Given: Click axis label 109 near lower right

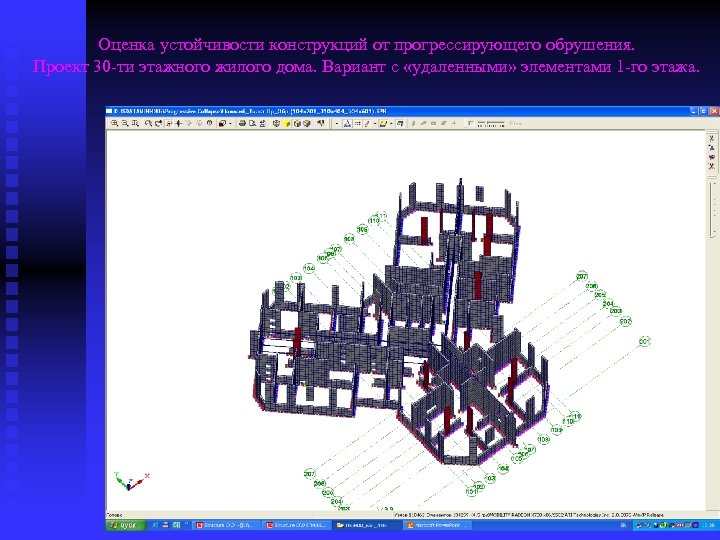Looking at the screenshot, I should tap(557, 430).
